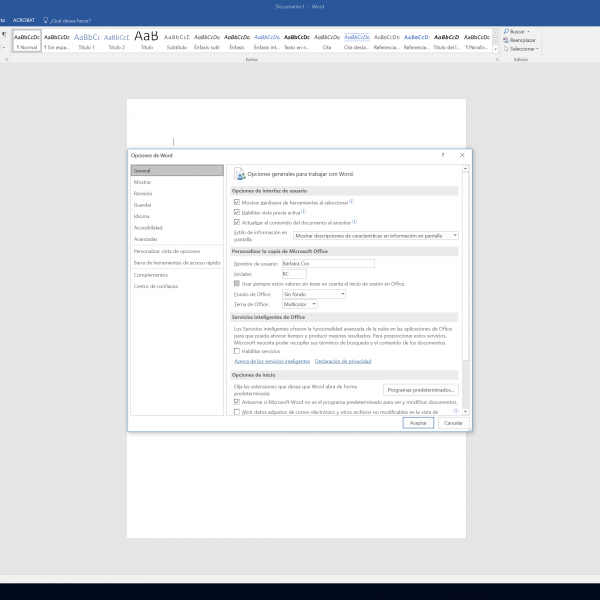Uncheck Habilitar vista previa activa
The image size is (600, 600).
coord(236,212)
